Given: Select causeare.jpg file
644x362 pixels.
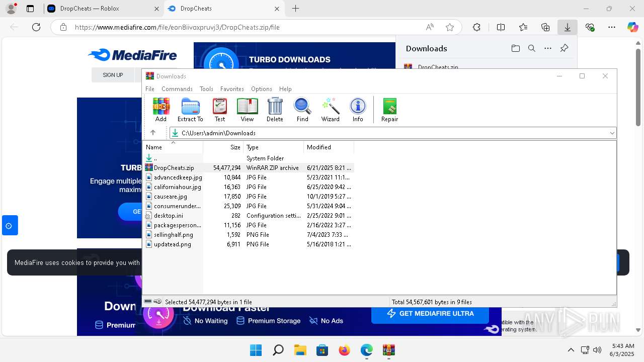Looking at the screenshot, I should [x=249, y=197].
